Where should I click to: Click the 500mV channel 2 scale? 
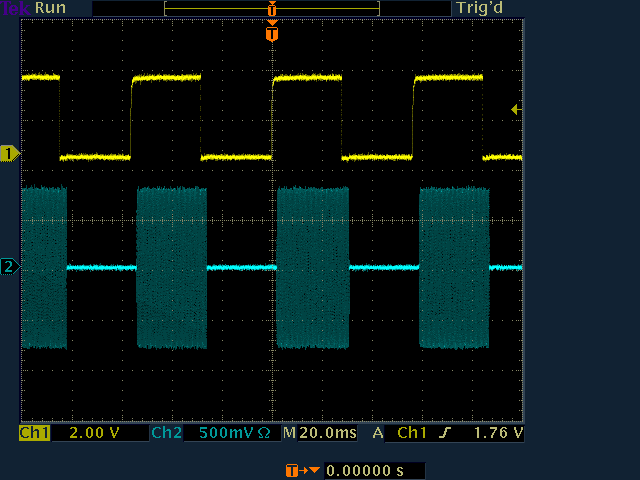coord(227,433)
